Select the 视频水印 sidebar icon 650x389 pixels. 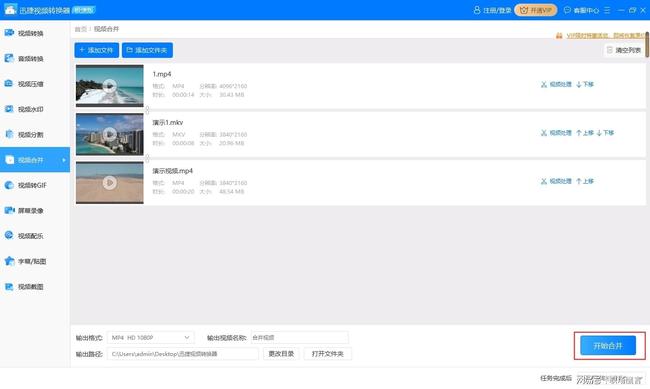pos(9,109)
